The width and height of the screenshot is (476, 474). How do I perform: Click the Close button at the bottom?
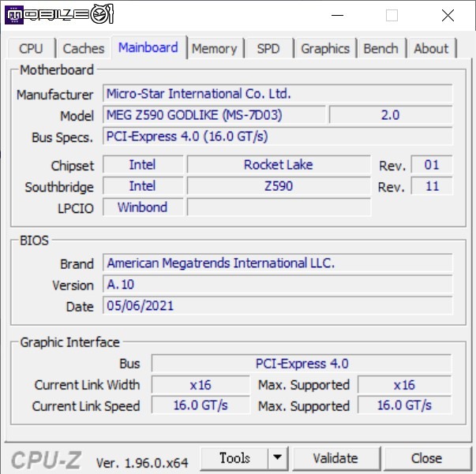point(426,458)
